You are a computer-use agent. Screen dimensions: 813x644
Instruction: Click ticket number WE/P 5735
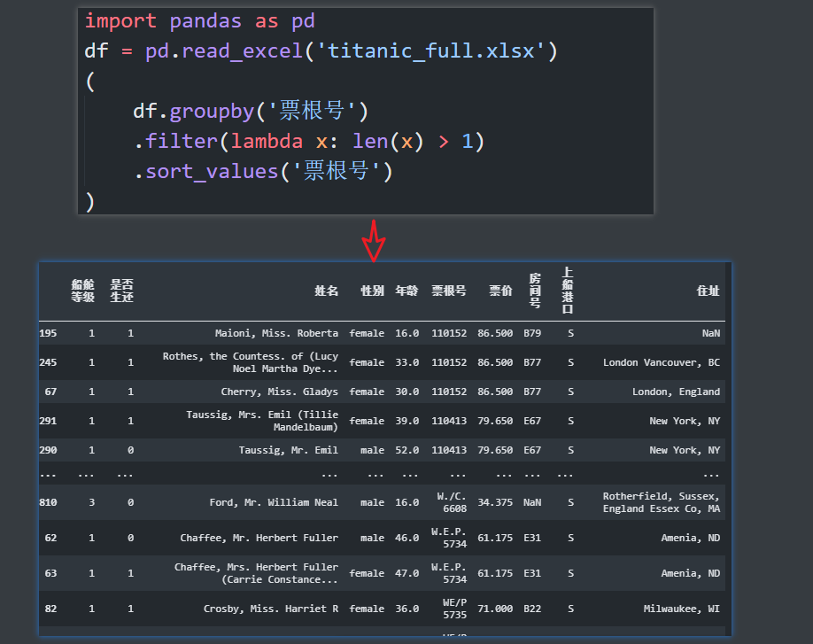point(454,609)
